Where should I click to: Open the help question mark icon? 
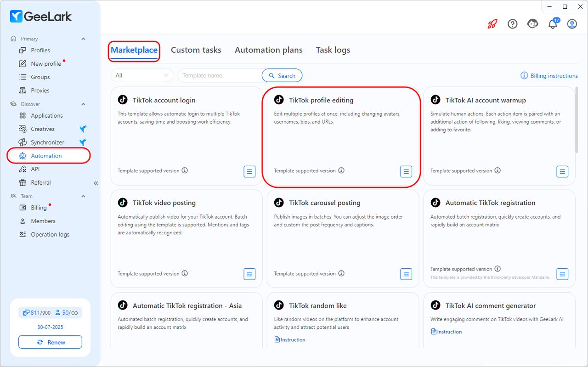(513, 24)
